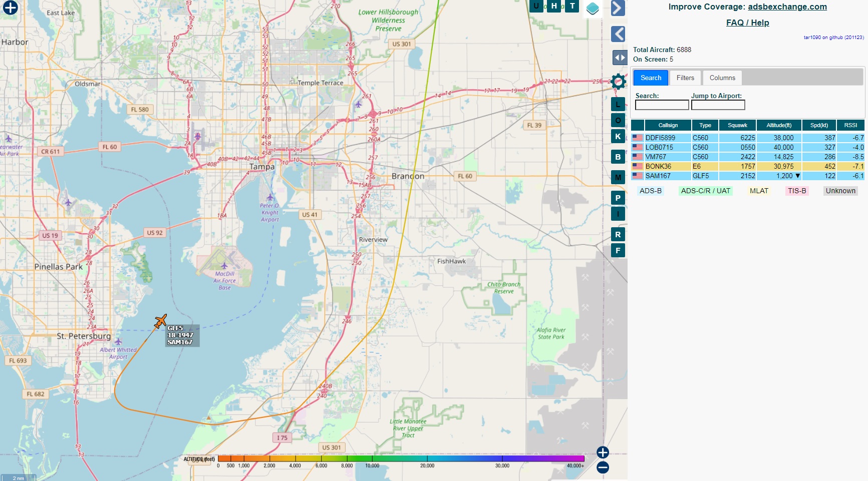The height and width of the screenshot is (481, 868).
Task: Click the TIS-B legend label
Action: 797,191
